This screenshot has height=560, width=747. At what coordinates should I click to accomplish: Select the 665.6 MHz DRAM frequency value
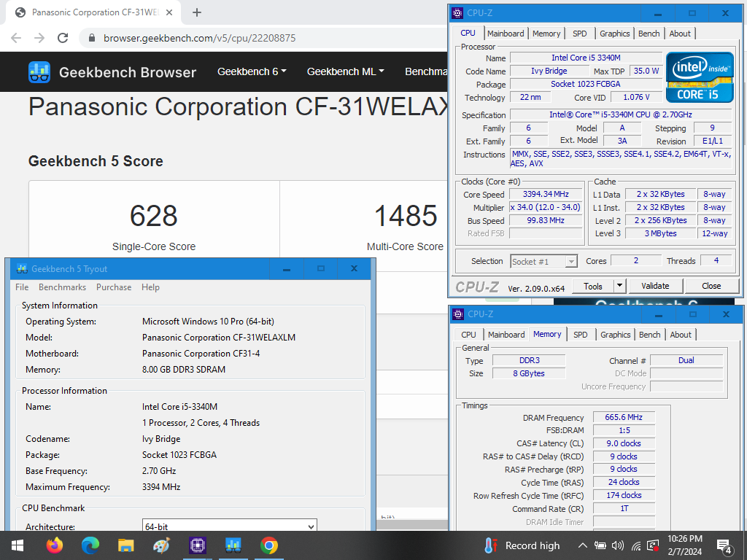pyautogui.click(x=624, y=417)
